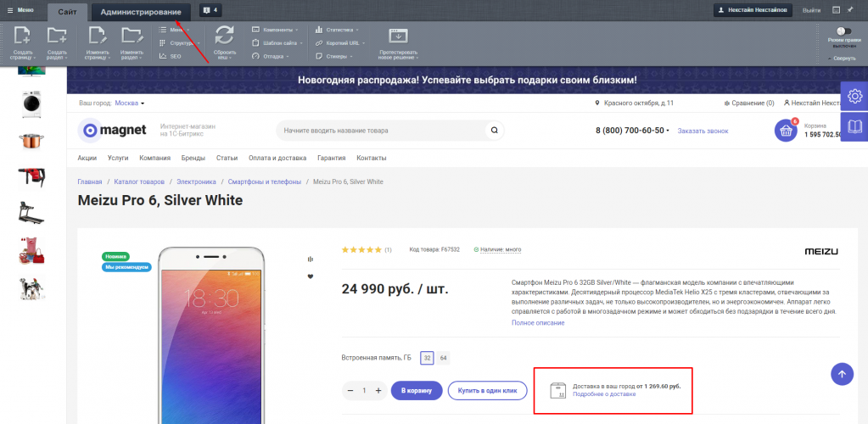Open the Акции menu item
This screenshot has height=424, width=868.
coord(87,158)
